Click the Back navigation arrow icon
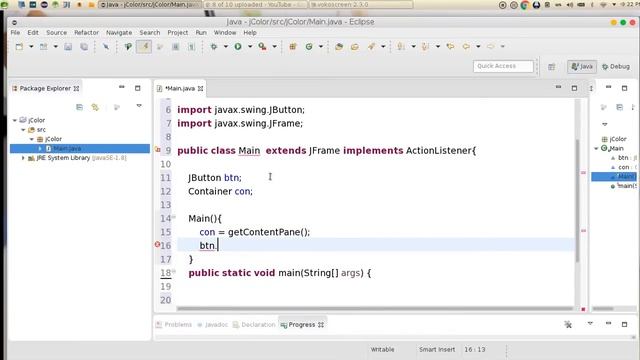This screenshot has width=640, height=360. 466,47
